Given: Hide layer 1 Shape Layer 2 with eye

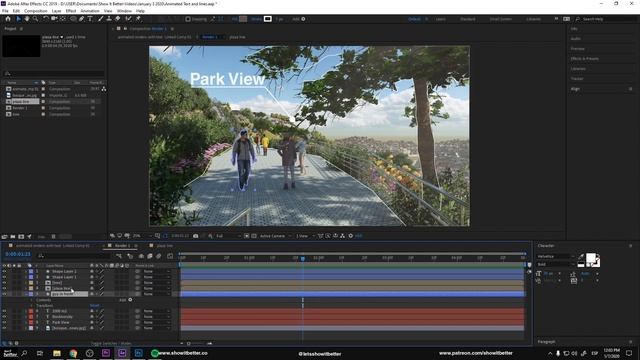Looking at the screenshot, I should pyautogui.click(x=4, y=271).
